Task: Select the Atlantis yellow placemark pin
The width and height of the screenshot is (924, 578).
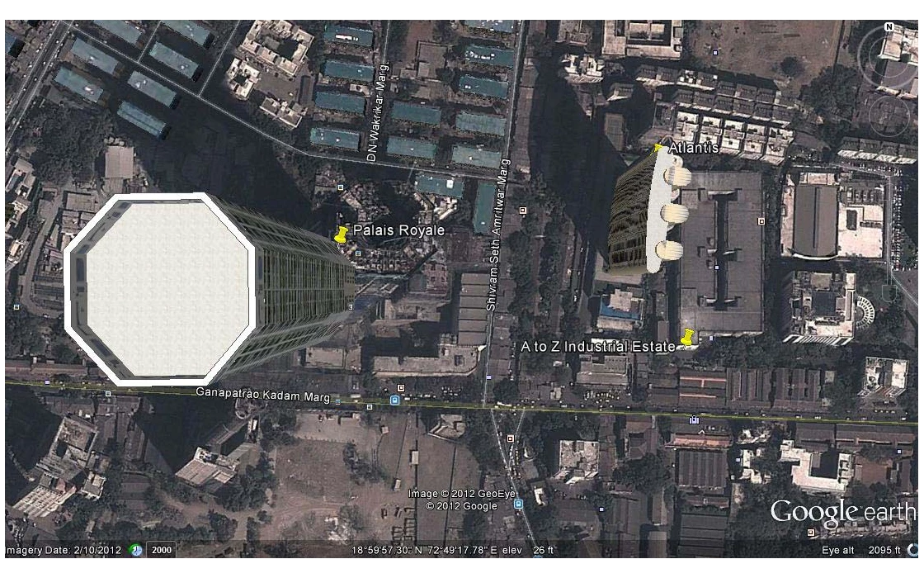Action: pos(658,148)
